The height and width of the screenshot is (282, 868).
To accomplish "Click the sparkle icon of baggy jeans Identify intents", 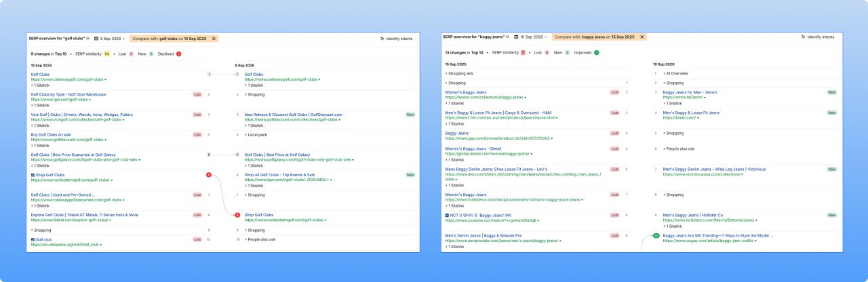I will coord(803,37).
